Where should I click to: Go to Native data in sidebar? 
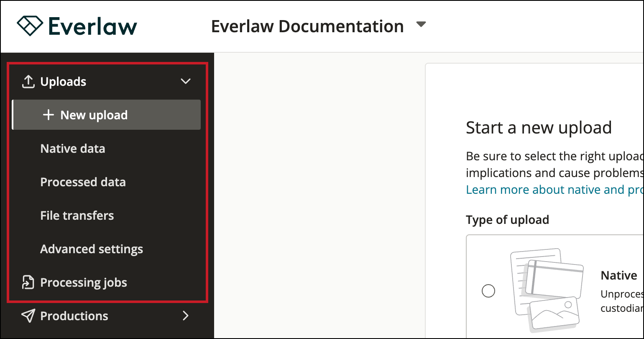pos(73,149)
